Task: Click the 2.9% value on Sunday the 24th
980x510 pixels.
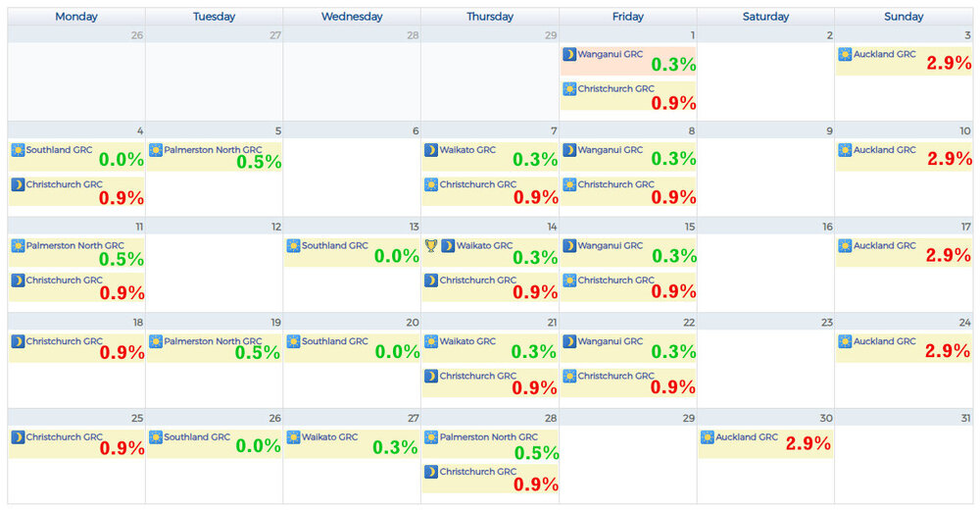Action: coord(949,351)
